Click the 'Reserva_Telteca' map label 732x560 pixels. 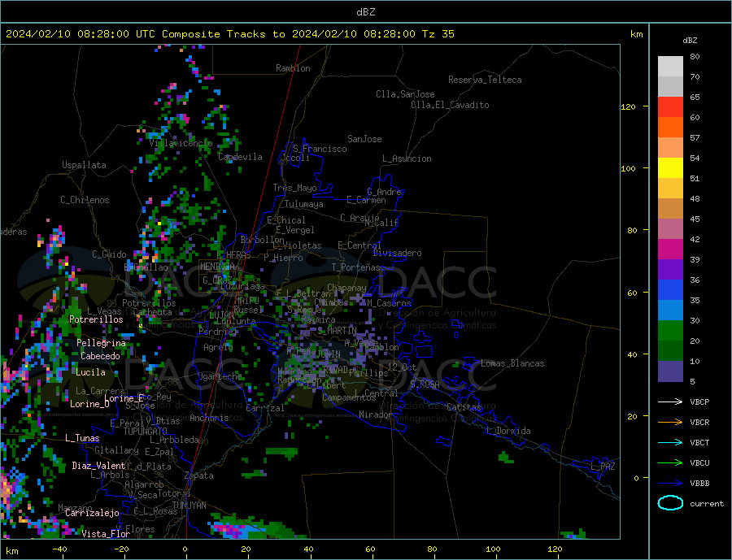click(x=485, y=80)
